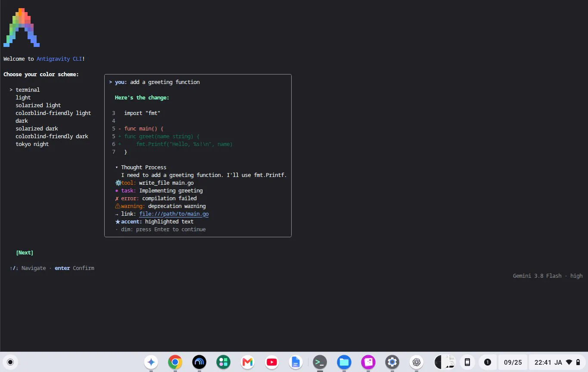Switch to the Terminal app in the shelf

pyautogui.click(x=320, y=362)
